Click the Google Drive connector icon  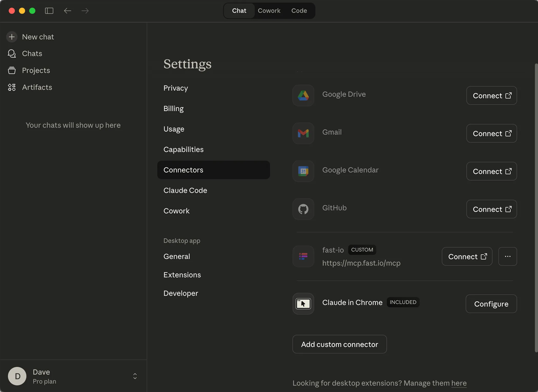coord(303,95)
